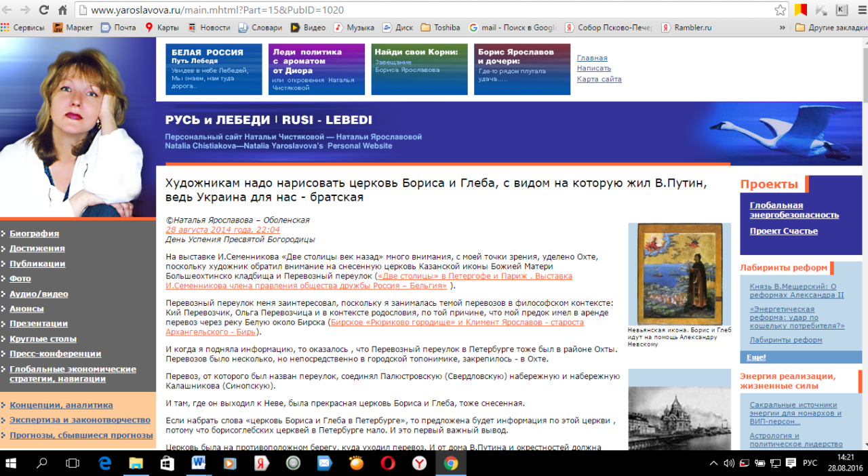The height and width of the screenshot is (476, 868).
Task: Open Глобальные экономические стратегии, навигации menu item
Action: [x=73, y=374]
